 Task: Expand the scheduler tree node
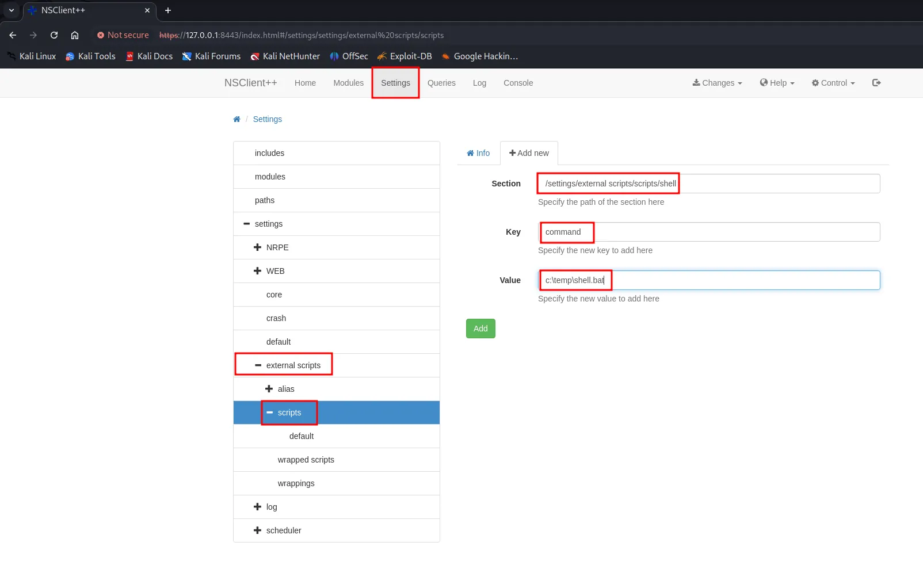[x=257, y=530]
